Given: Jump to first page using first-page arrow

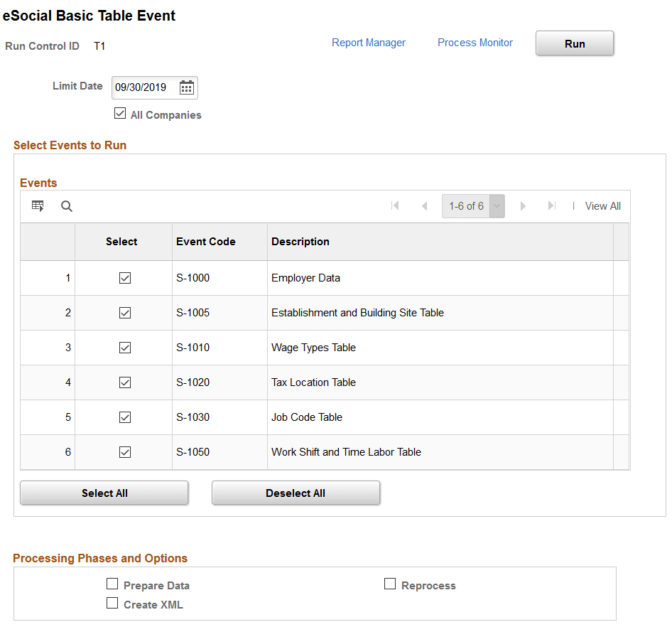Looking at the screenshot, I should tap(395, 205).
